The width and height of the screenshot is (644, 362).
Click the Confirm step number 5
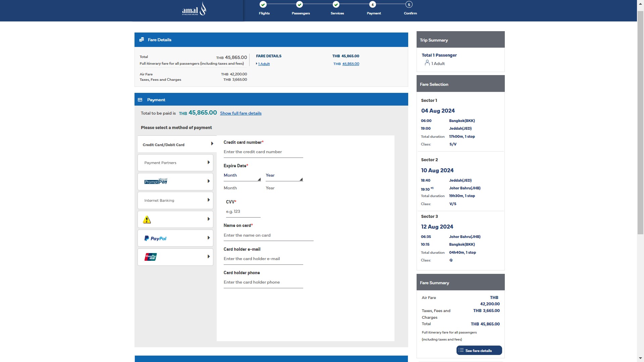[x=409, y=5]
